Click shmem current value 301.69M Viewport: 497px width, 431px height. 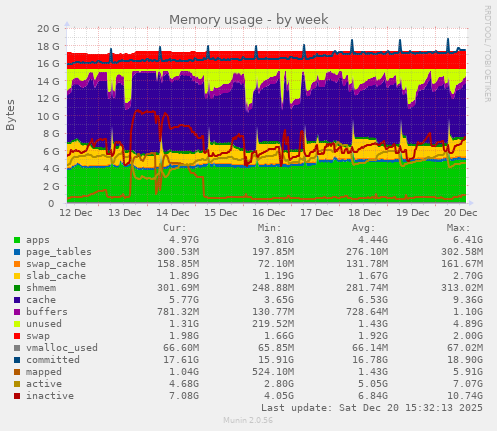(x=178, y=288)
